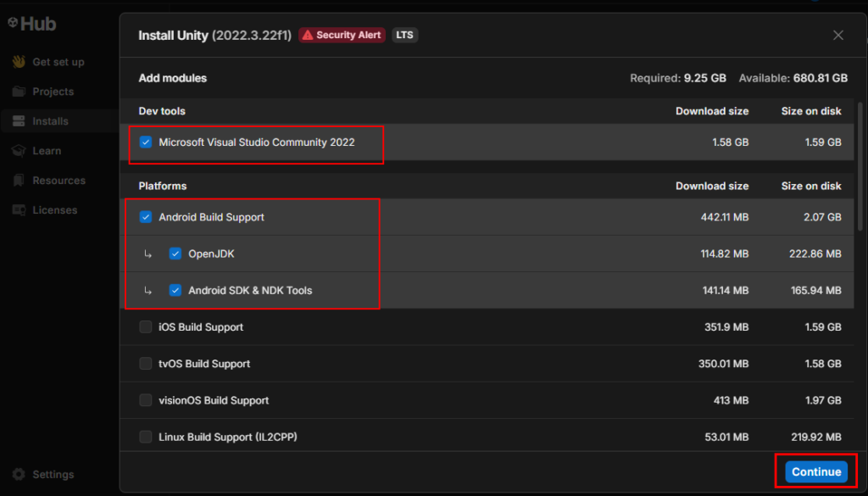Click the red Security Alert badge
This screenshot has width=868, height=496.
(x=342, y=36)
